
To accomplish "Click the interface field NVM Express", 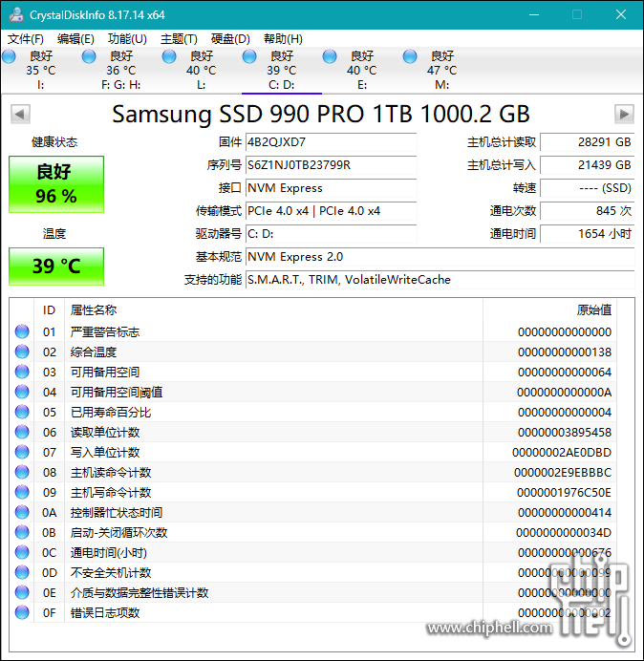I will [x=331, y=188].
